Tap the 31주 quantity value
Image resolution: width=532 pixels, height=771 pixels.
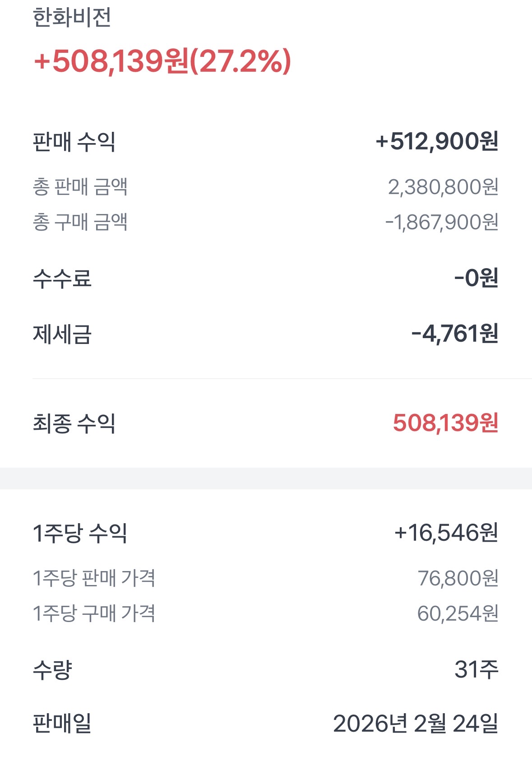(476, 669)
